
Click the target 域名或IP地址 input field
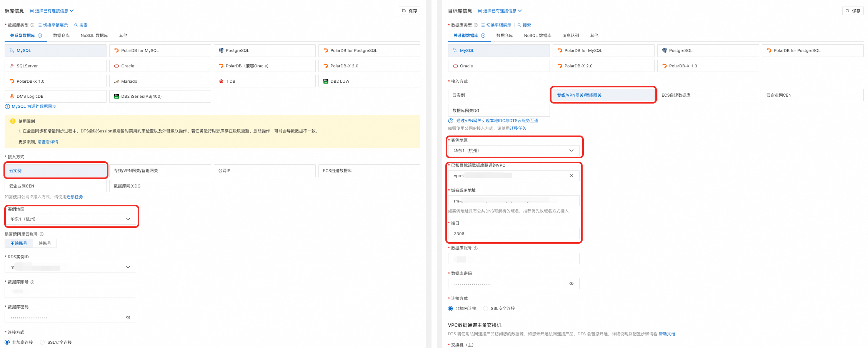[514, 201]
